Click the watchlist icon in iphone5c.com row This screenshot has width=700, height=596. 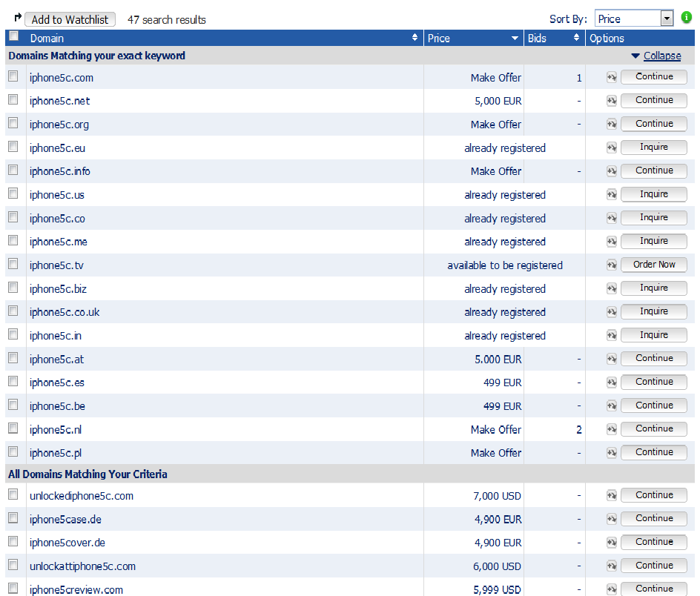[612, 77]
